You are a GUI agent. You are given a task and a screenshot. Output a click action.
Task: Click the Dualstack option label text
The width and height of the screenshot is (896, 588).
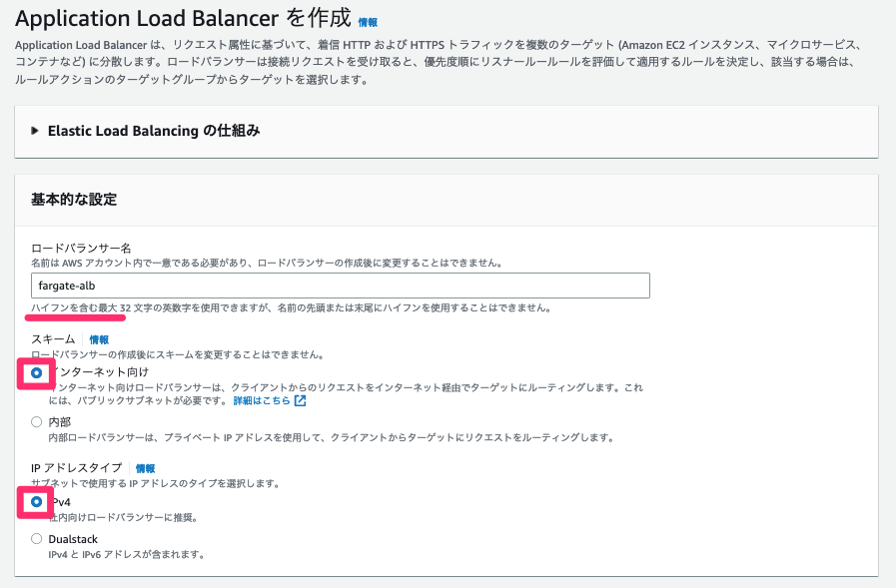pos(73,539)
